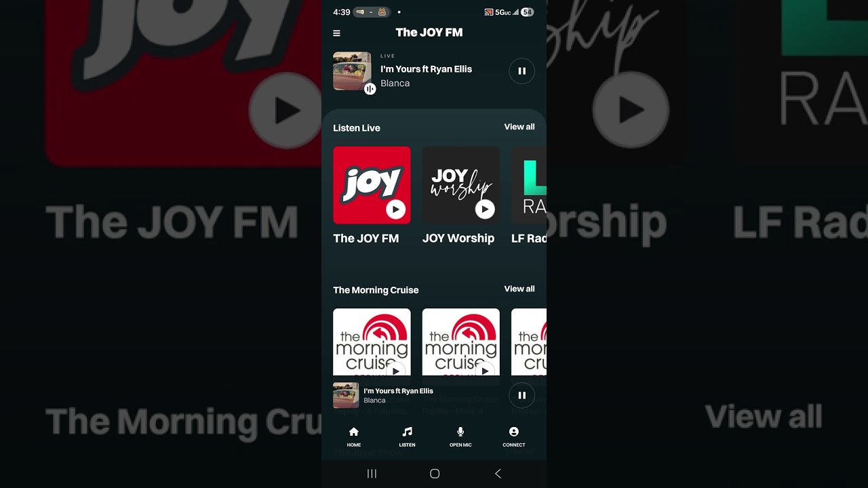This screenshot has width=868, height=488.
Task: Click the artist name Blanca at top
Action: pos(395,83)
